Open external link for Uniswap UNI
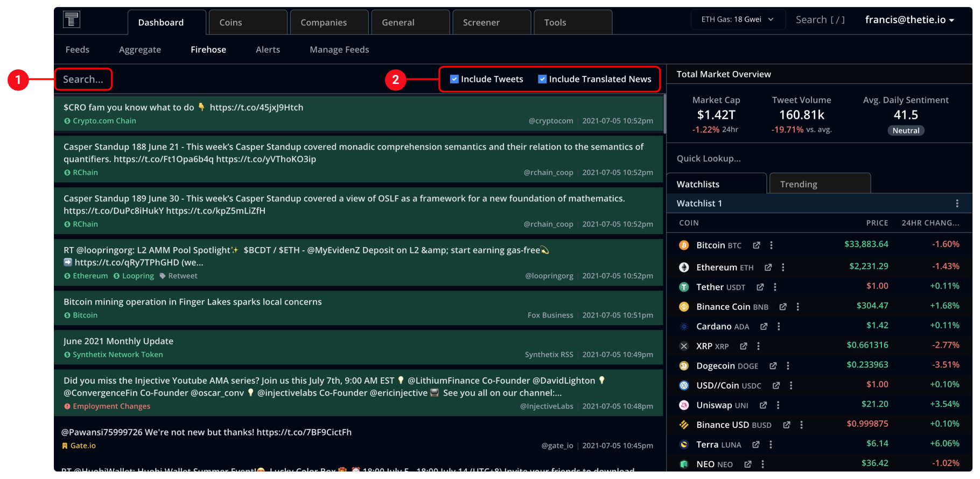Viewport: 980px width, 479px height. coord(763,405)
